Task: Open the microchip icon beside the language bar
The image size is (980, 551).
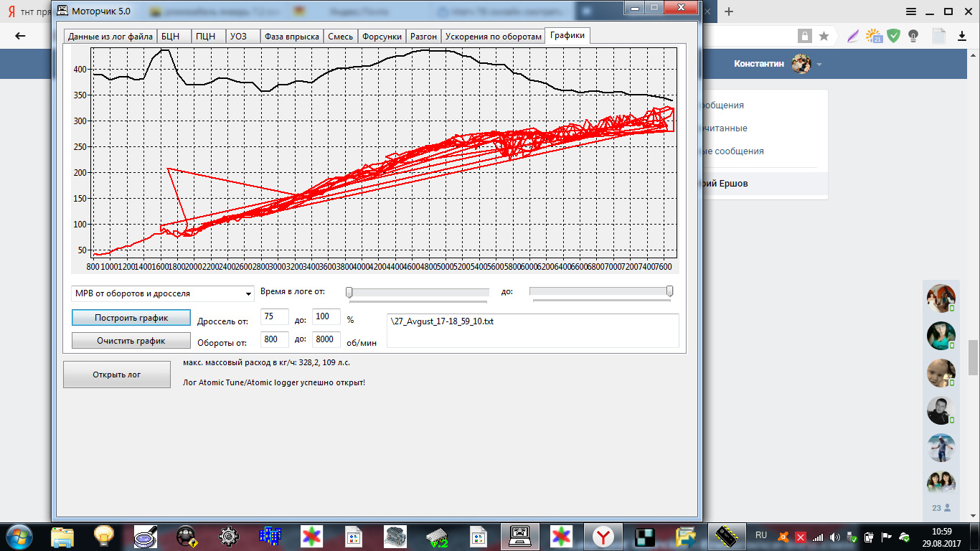Action: [725, 536]
